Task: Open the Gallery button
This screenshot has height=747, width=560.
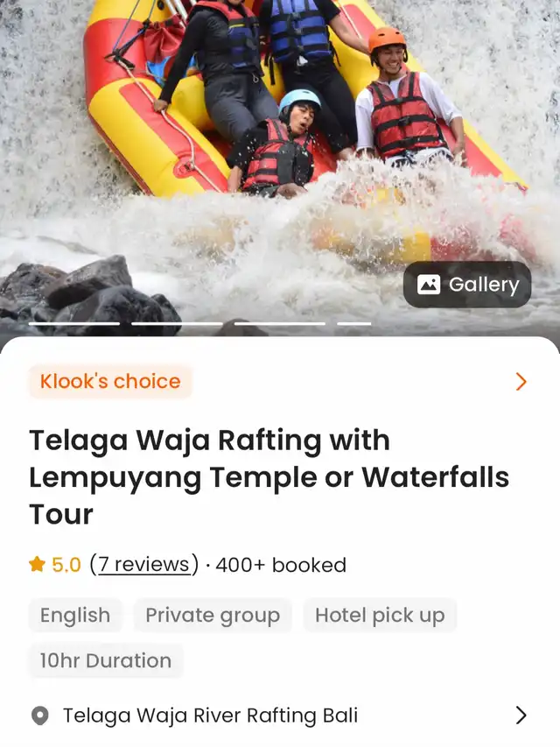Action: [x=467, y=285]
